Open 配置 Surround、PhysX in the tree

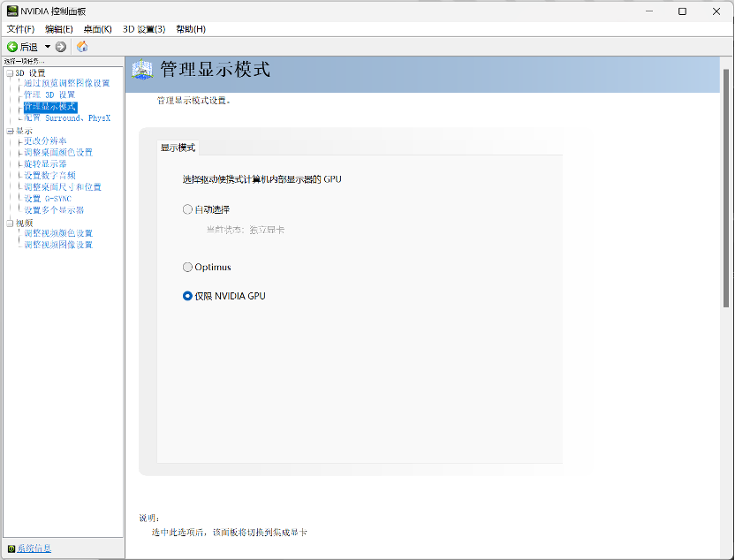click(x=67, y=118)
